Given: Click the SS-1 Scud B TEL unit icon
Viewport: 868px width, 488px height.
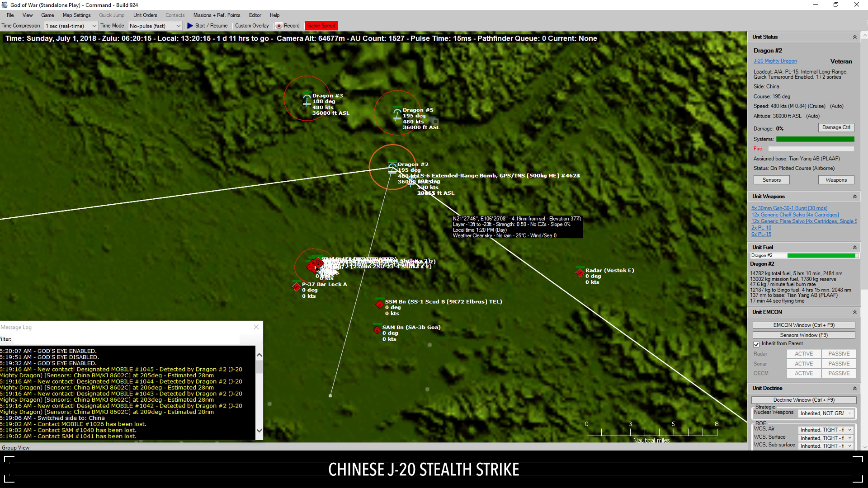Looking at the screenshot, I should (379, 304).
